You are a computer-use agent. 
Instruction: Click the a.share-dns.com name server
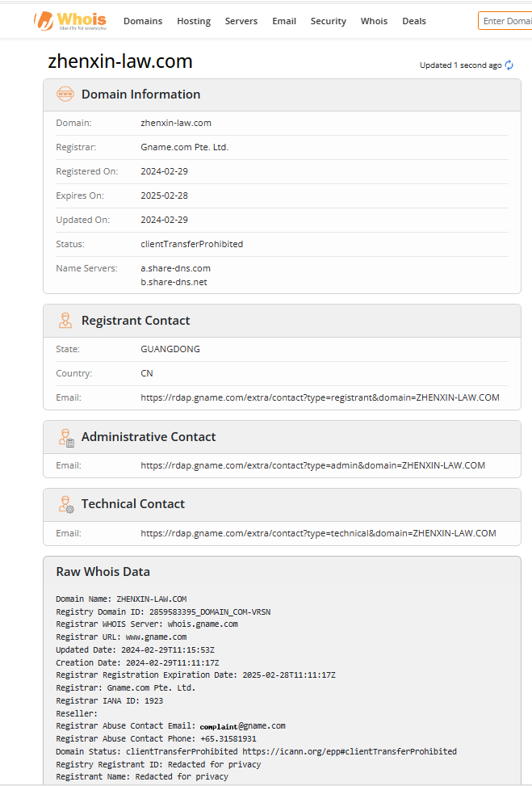click(x=175, y=268)
